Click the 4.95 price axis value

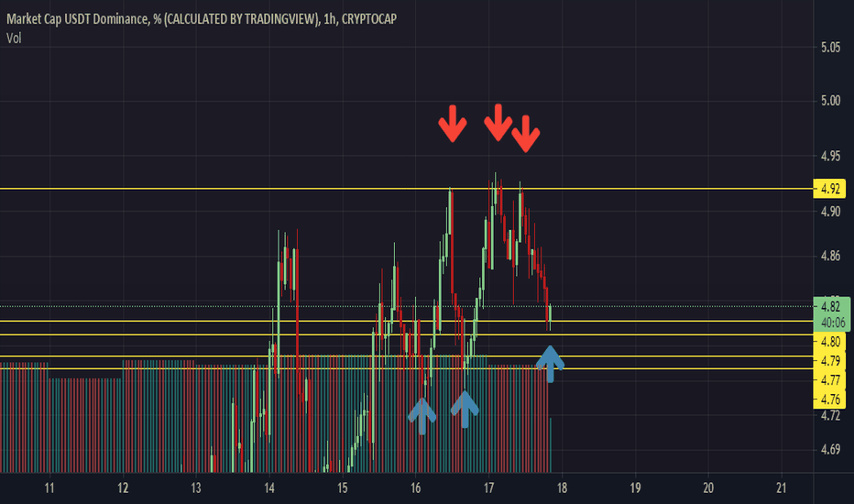(x=830, y=157)
